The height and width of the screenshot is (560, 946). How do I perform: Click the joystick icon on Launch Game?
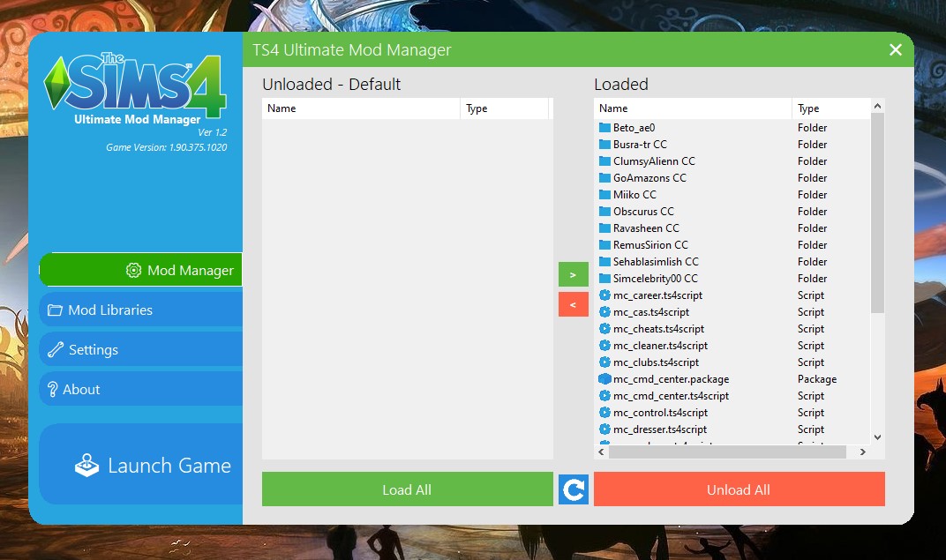pyautogui.click(x=86, y=466)
